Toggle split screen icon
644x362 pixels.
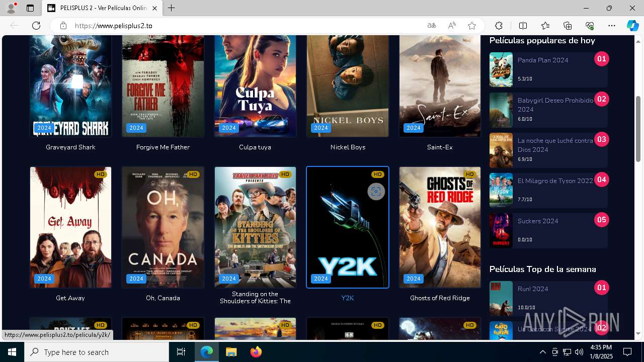tap(523, 26)
